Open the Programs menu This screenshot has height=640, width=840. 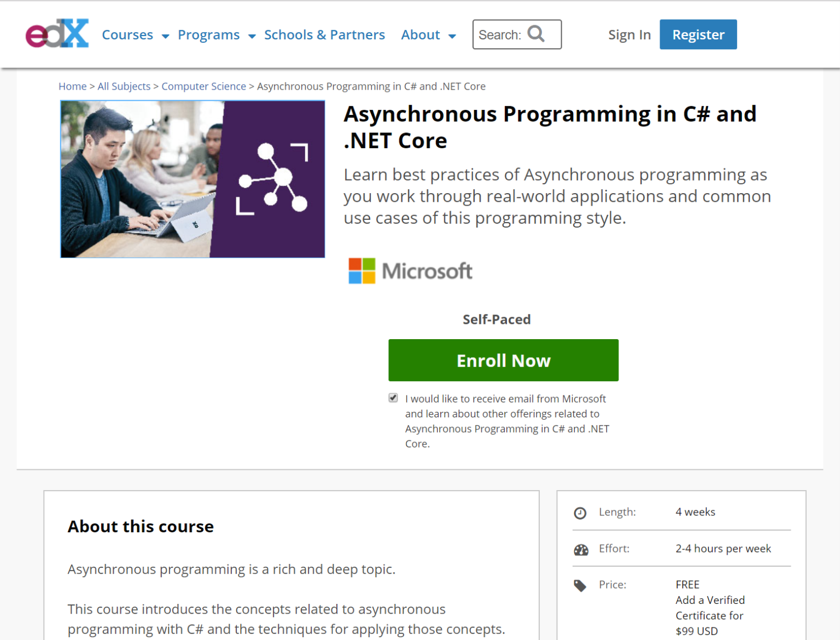click(x=208, y=34)
